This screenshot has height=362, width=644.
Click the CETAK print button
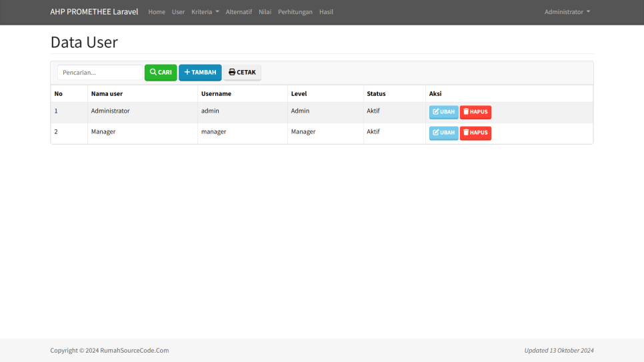[242, 72]
